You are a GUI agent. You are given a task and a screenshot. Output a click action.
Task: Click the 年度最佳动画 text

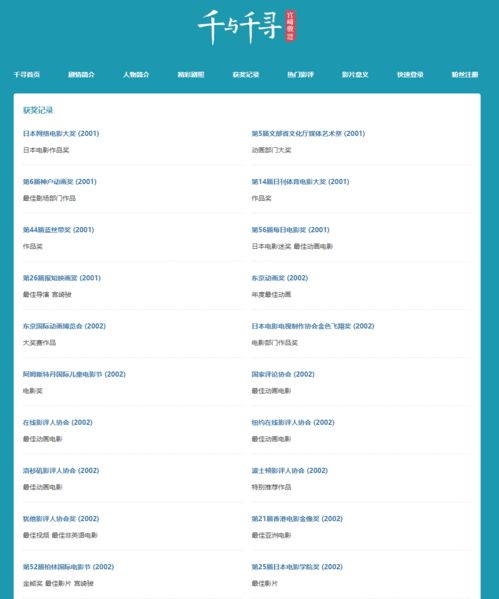[x=271, y=295]
